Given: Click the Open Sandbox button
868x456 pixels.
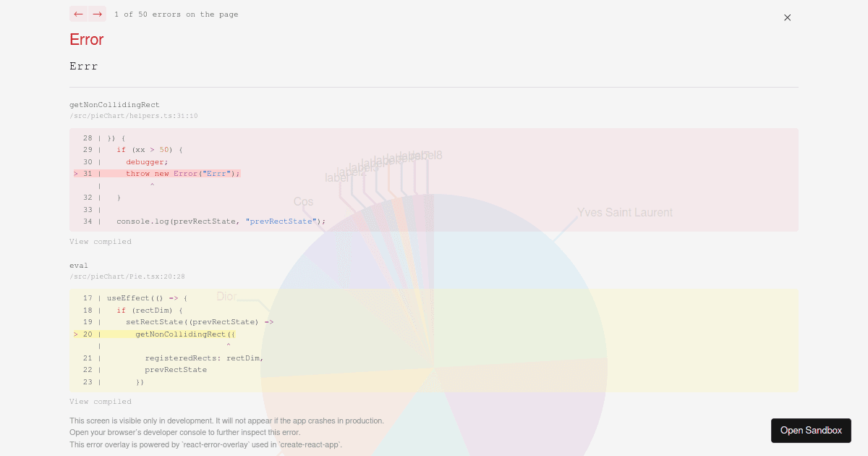Looking at the screenshot, I should tap(811, 430).
